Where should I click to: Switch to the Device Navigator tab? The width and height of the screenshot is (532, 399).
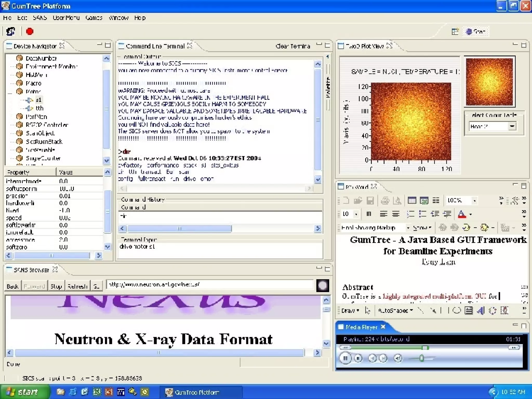35,46
